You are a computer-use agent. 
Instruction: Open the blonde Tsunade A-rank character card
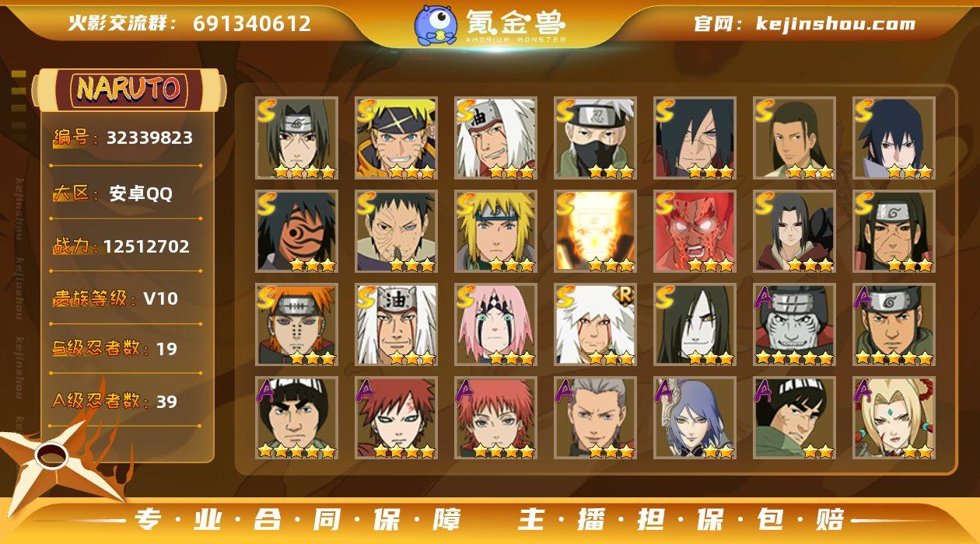tap(894, 417)
